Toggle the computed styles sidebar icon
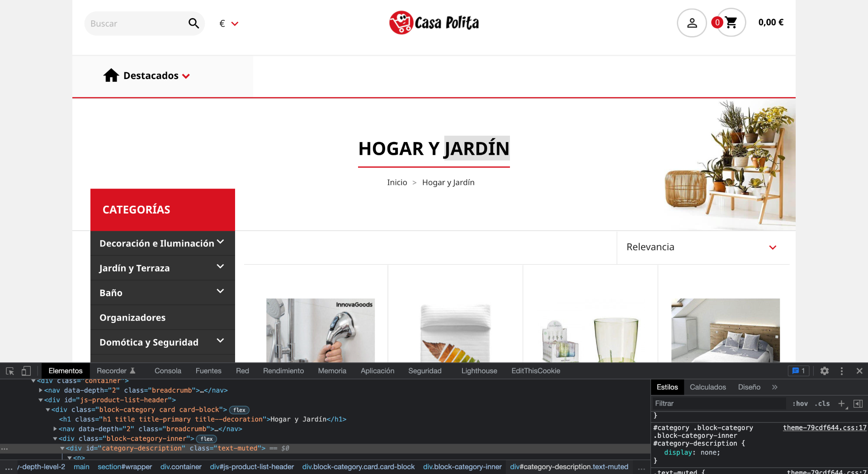Screen dimensions: 868x474 tap(858, 403)
